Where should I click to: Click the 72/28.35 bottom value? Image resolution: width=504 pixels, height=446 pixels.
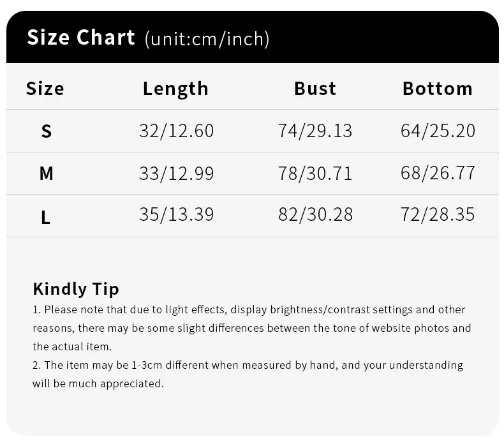point(438,214)
